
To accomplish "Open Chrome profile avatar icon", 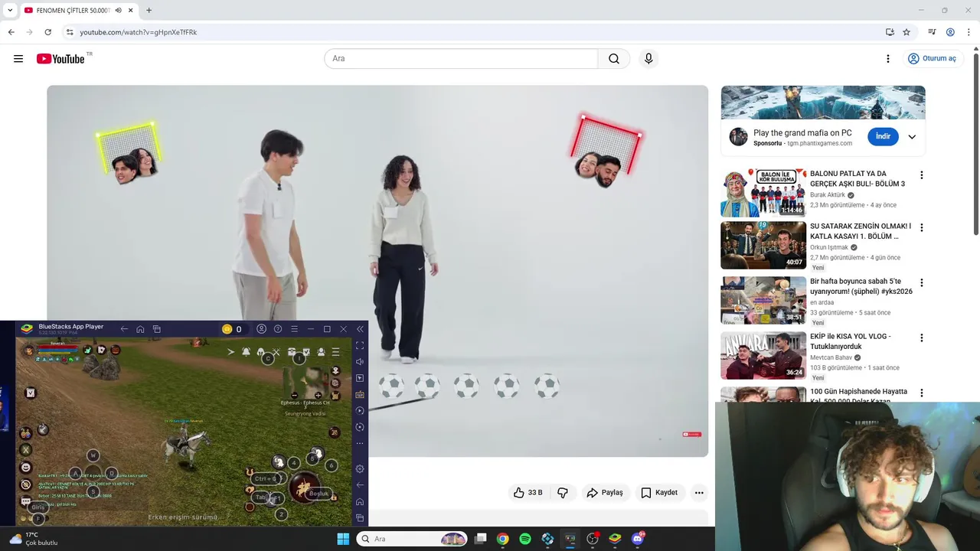I will coord(950,32).
